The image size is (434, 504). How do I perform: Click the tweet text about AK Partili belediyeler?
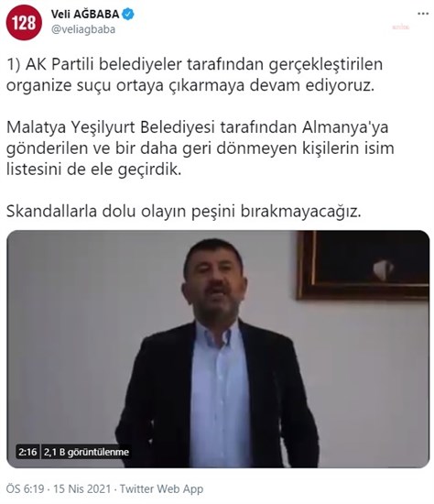tap(194, 74)
